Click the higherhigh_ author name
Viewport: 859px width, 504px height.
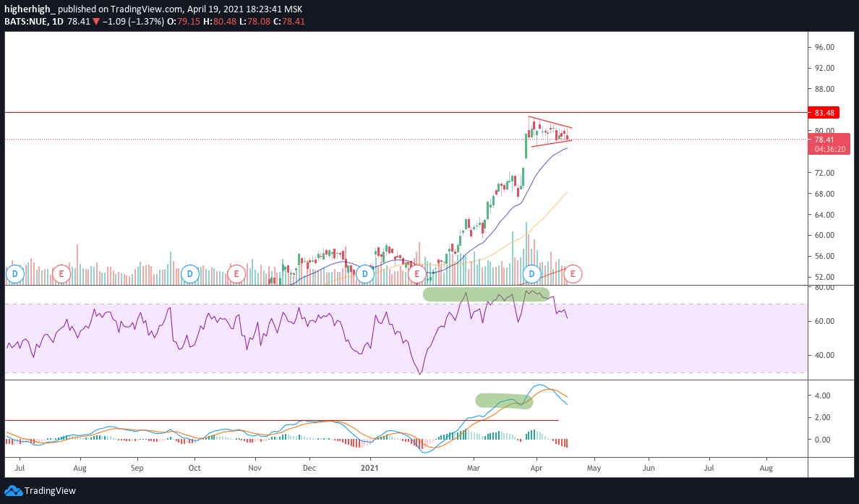pos(29,9)
